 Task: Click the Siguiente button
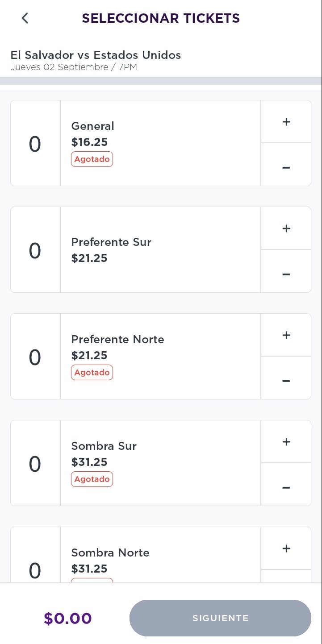tap(220, 618)
